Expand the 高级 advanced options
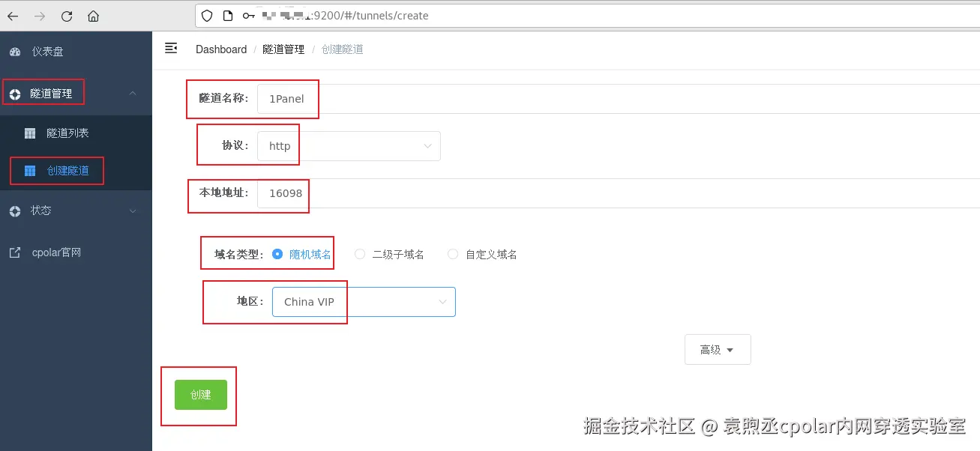The height and width of the screenshot is (451, 980). (718, 349)
